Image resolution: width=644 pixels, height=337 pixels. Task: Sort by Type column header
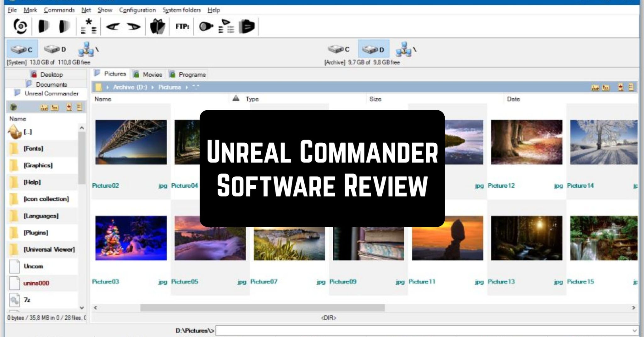pos(297,99)
